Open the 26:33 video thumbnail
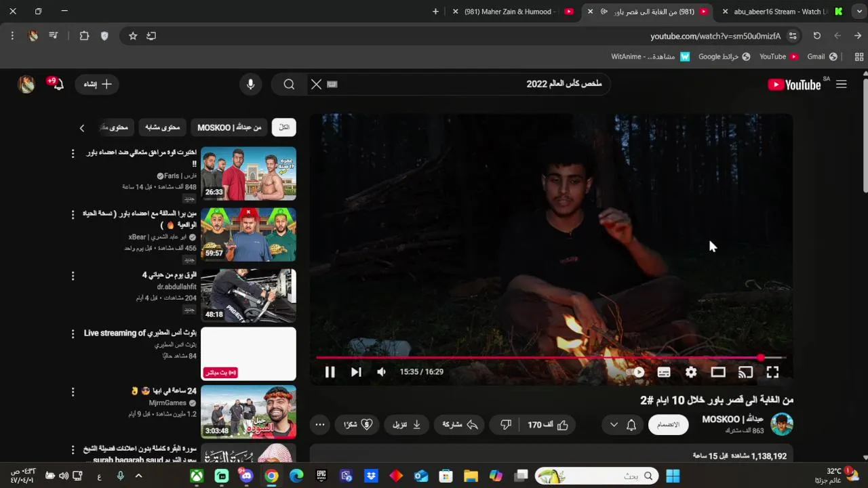868x488 pixels. (x=248, y=174)
